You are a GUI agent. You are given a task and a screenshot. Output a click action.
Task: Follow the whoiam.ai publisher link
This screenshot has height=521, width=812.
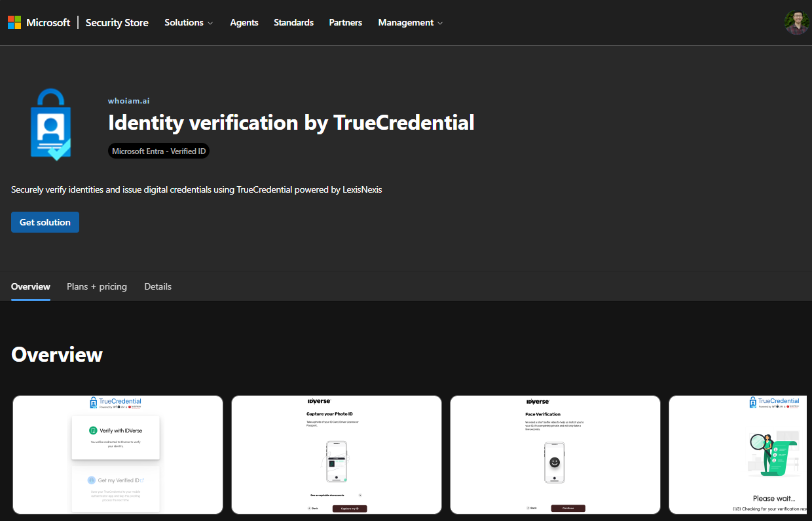click(x=129, y=101)
